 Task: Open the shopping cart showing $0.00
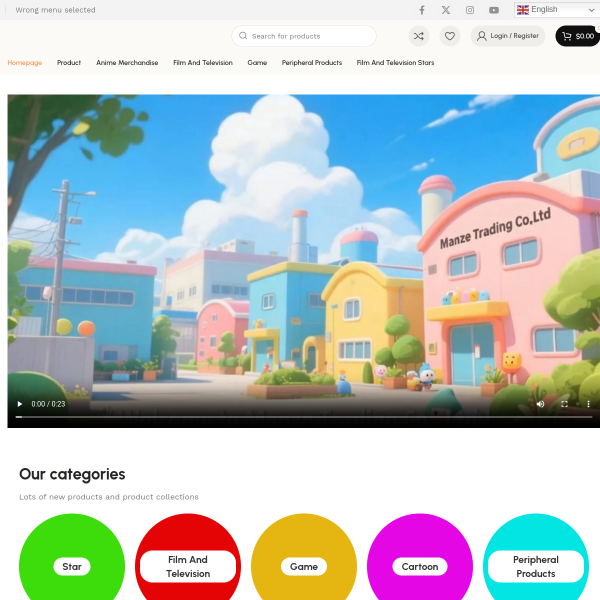coord(577,36)
